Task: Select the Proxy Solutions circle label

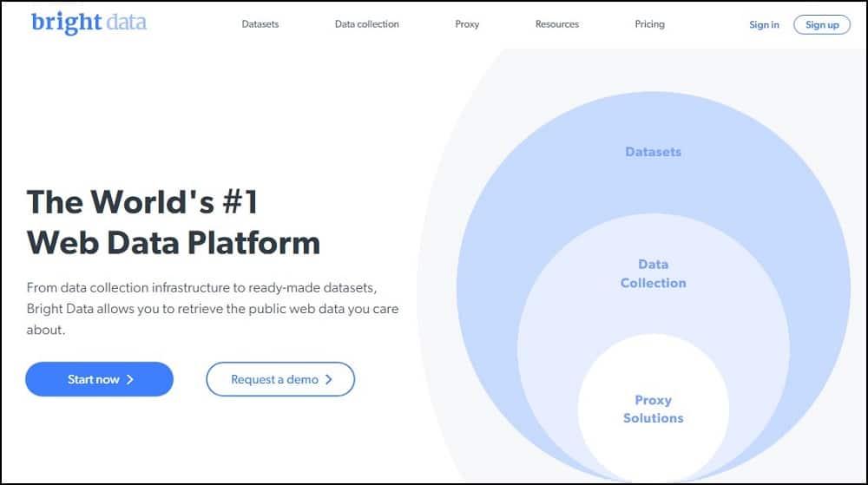Action: [x=654, y=410]
